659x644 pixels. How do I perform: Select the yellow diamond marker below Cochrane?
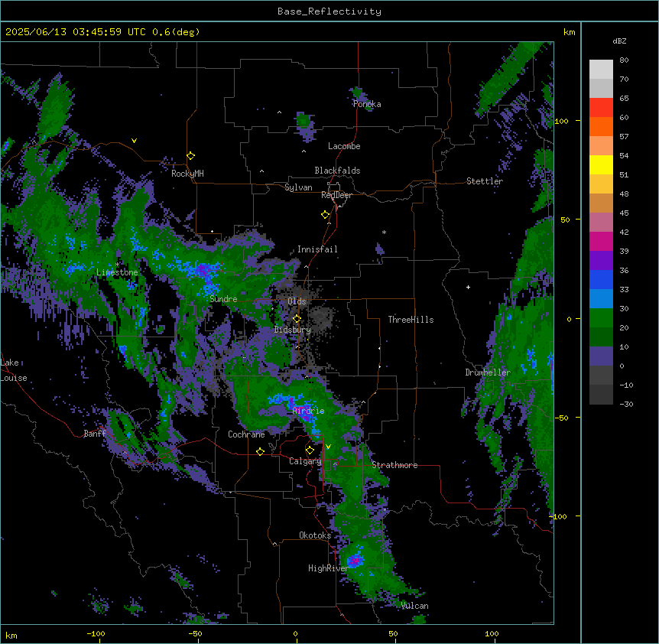click(260, 452)
